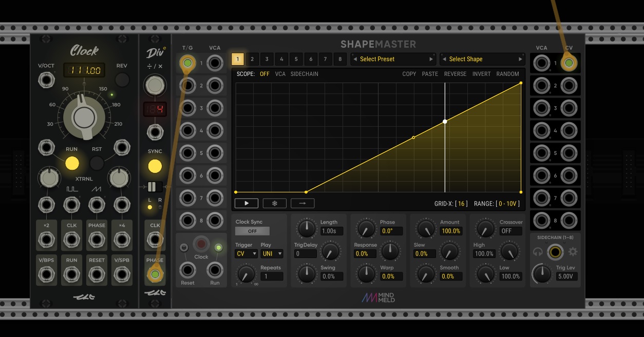Select channel 2 tab in ShapeMaster
Image resolution: width=644 pixels, height=337 pixels.
(x=252, y=59)
